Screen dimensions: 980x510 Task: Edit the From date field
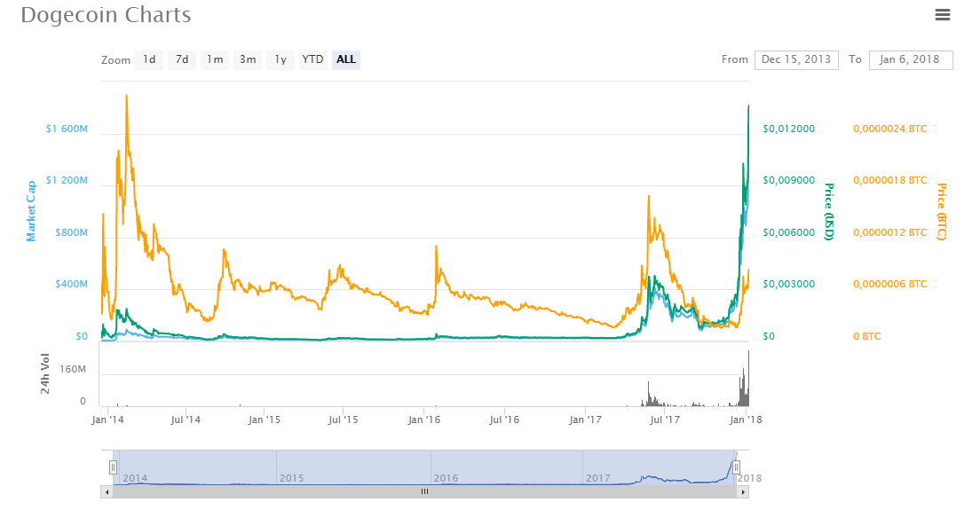[x=796, y=60]
